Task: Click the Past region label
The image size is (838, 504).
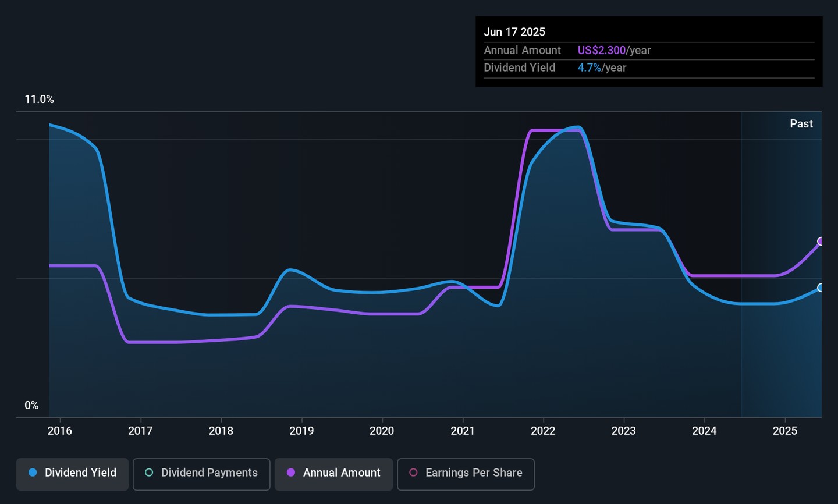Action: coord(801,124)
